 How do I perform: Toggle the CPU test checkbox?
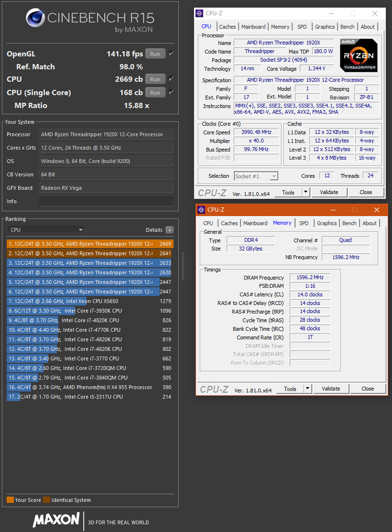click(172, 79)
